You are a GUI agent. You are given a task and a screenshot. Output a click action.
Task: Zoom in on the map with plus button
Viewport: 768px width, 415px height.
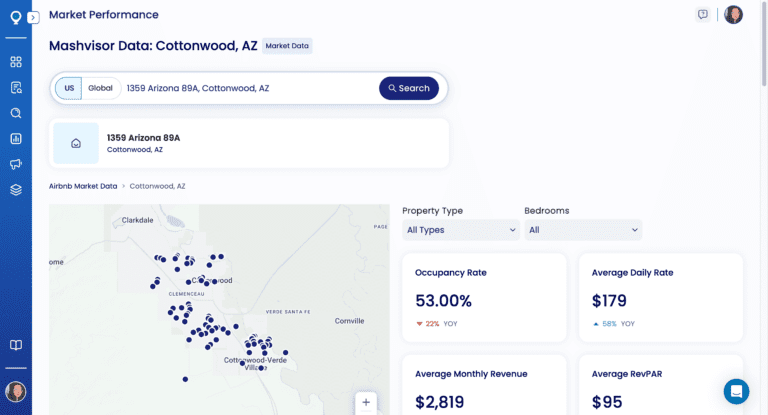click(366, 402)
